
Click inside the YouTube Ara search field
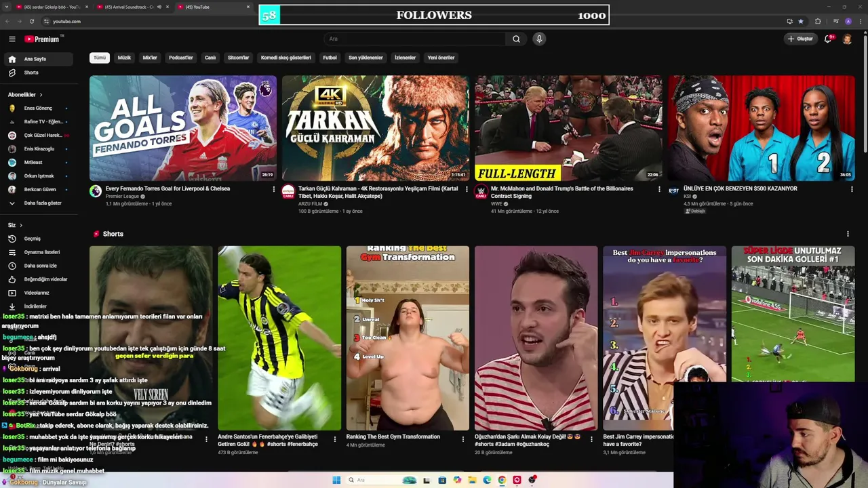tap(414, 39)
